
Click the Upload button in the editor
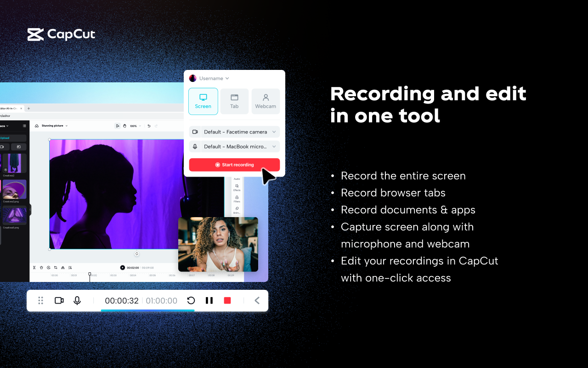tap(13, 138)
